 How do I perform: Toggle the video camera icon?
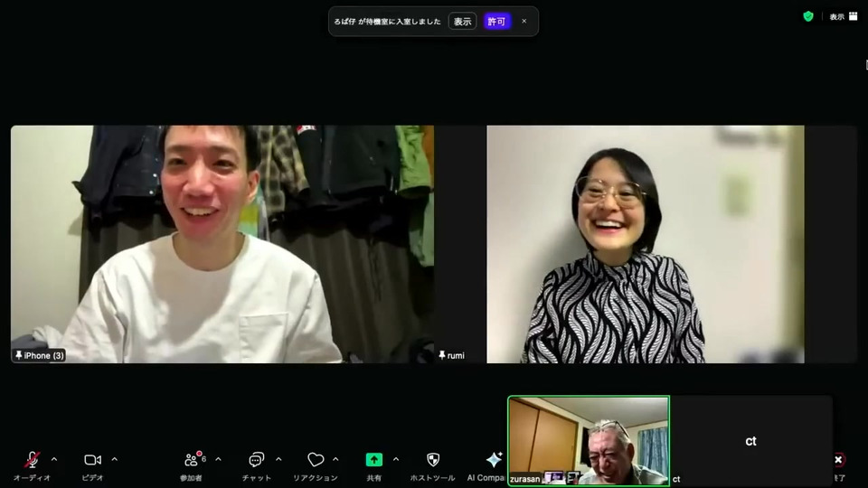[x=92, y=460]
